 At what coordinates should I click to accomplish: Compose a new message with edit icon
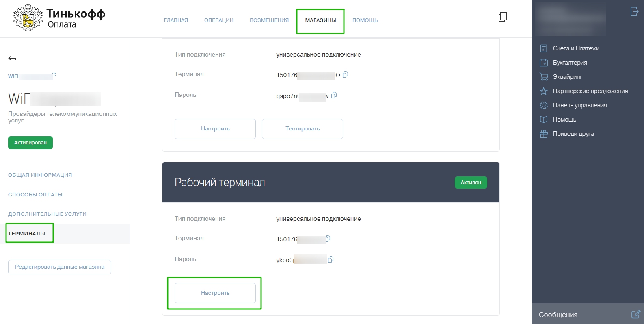pyautogui.click(x=635, y=314)
